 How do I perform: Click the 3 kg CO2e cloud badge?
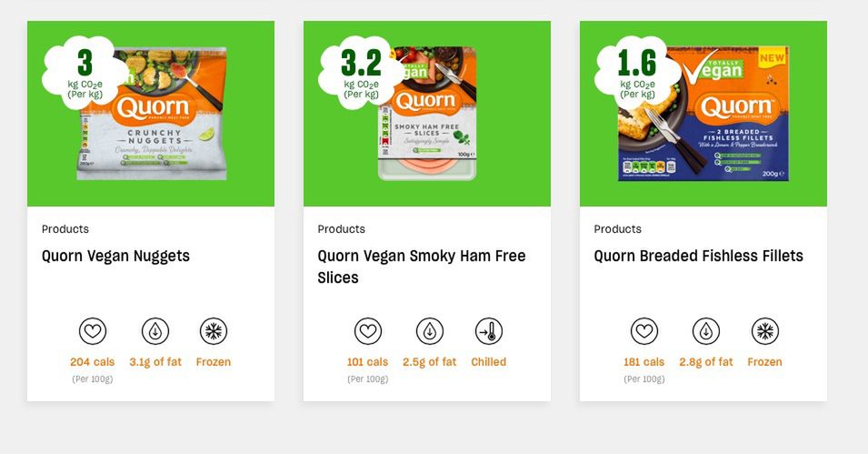tap(85, 73)
